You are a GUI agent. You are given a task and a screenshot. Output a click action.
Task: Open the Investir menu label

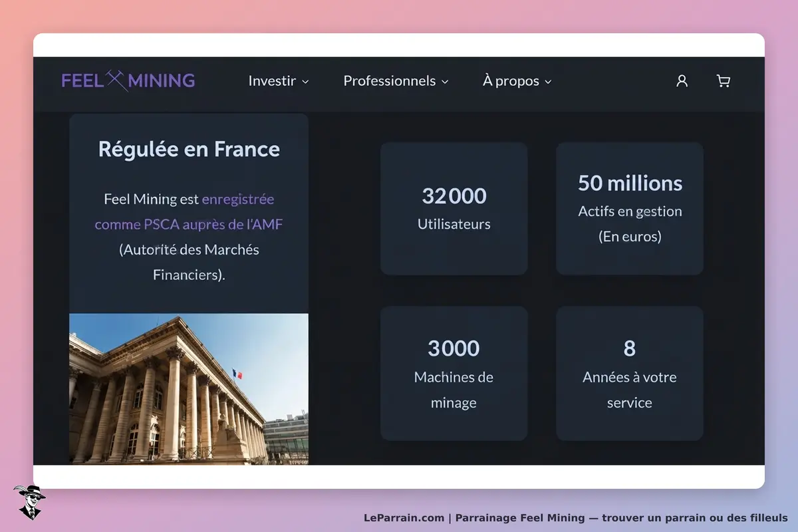(272, 80)
